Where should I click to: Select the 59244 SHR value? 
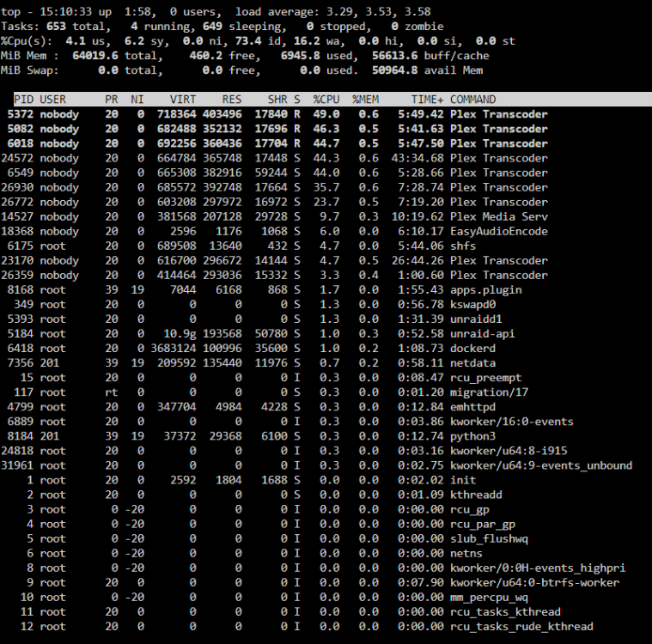pyautogui.click(x=271, y=173)
